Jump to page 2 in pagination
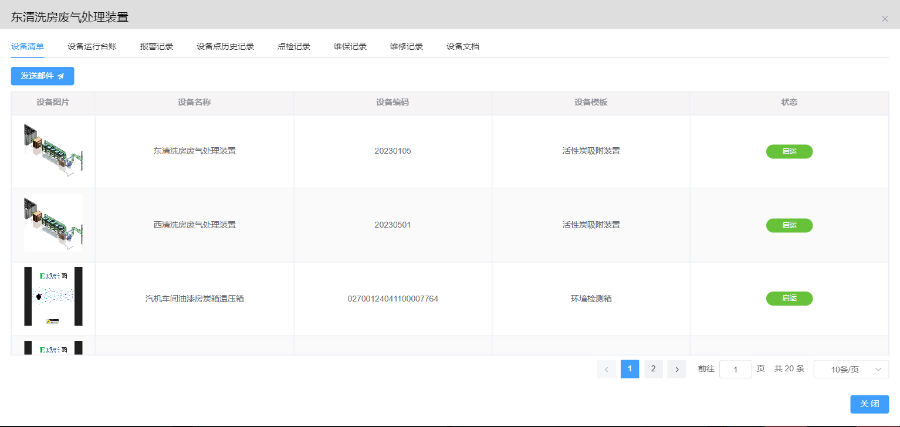 click(653, 369)
